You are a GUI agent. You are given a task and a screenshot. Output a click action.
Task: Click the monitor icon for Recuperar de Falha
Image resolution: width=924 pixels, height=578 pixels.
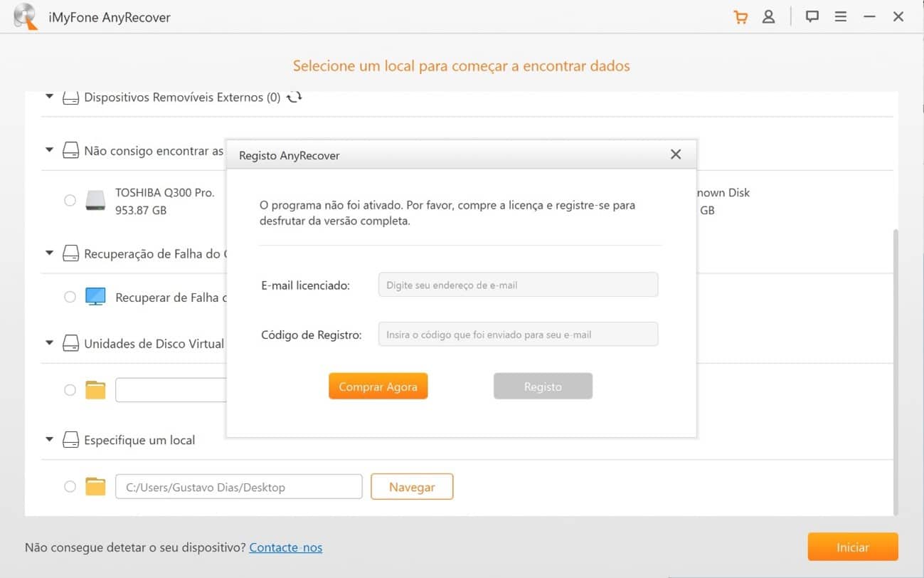95,297
